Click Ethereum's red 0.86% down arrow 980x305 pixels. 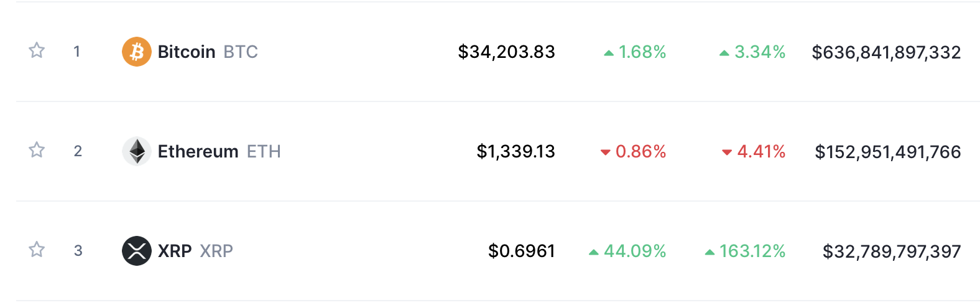point(605,152)
